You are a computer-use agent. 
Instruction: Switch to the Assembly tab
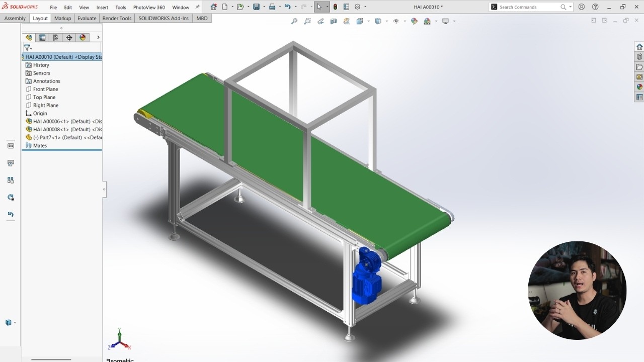(x=15, y=18)
